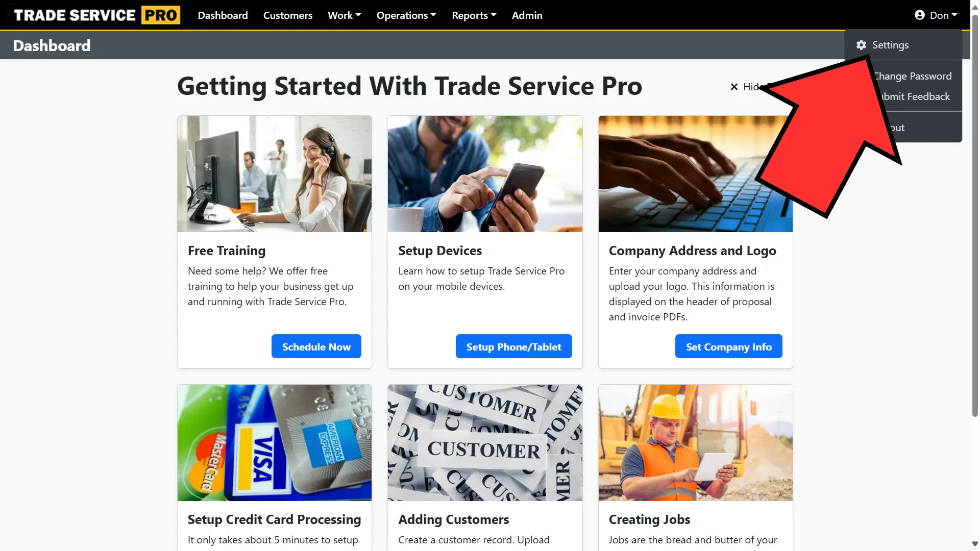Select the Change Password menu option
This screenshot has width=980, height=551.
[x=912, y=76]
